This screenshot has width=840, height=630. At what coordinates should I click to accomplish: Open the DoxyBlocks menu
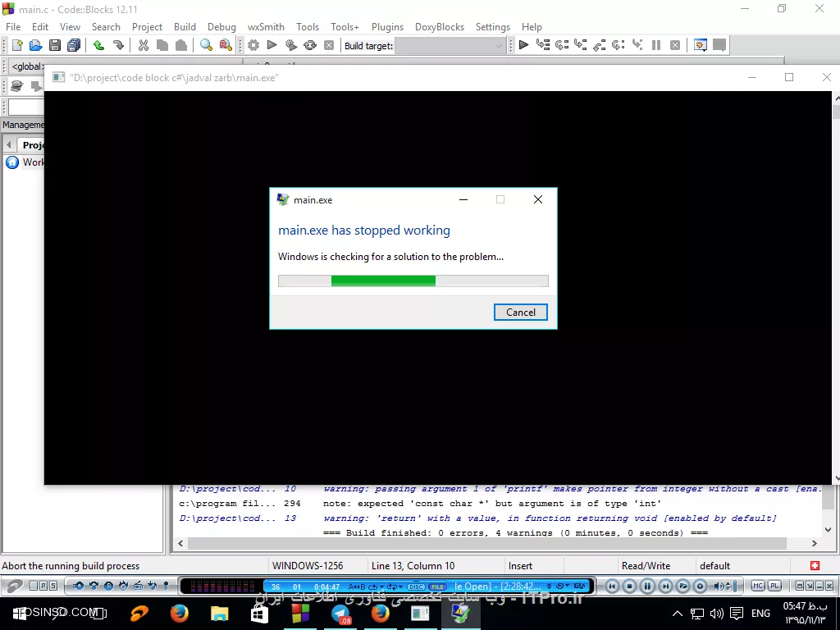pos(440,27)
